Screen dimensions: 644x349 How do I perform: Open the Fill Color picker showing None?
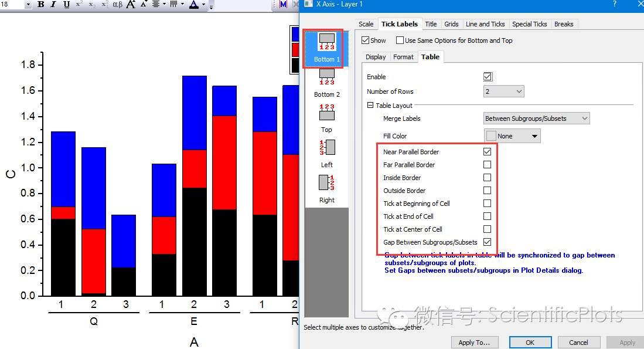pyautogui.click(x=512, y=135)
